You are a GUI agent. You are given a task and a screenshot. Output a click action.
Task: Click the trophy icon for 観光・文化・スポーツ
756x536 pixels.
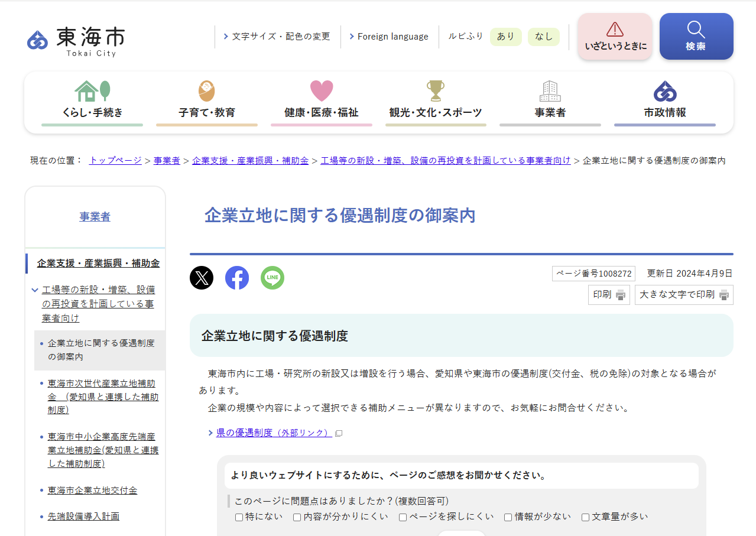tap(436, 91)
